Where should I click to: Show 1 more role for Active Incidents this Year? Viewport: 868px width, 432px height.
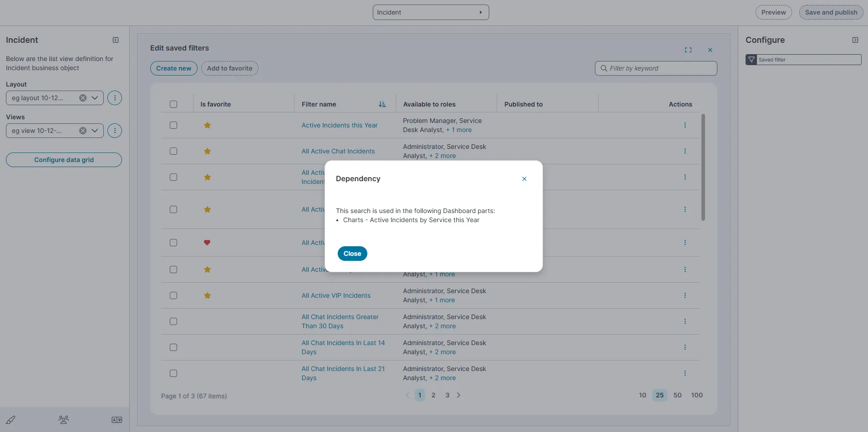(459, 130)
